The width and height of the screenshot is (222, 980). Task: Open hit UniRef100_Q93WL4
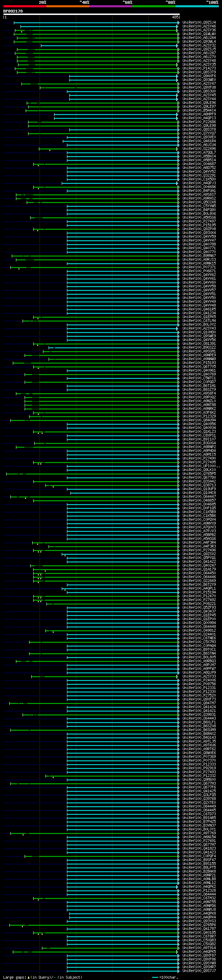tap(199, 41)
